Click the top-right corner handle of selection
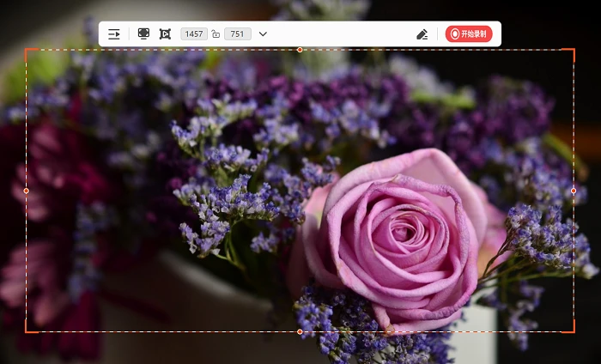The width and height of the screenshot is (601, 364). (574, 50)
